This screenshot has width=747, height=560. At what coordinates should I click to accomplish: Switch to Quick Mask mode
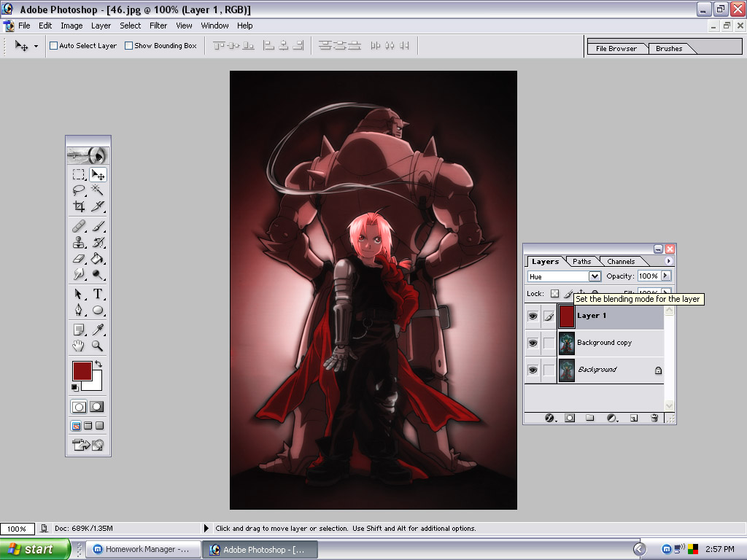[x=97, y=407]
